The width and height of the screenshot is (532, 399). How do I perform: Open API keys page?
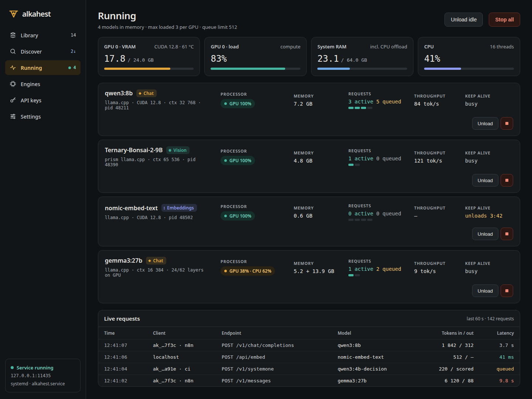(x=43, y=100)
